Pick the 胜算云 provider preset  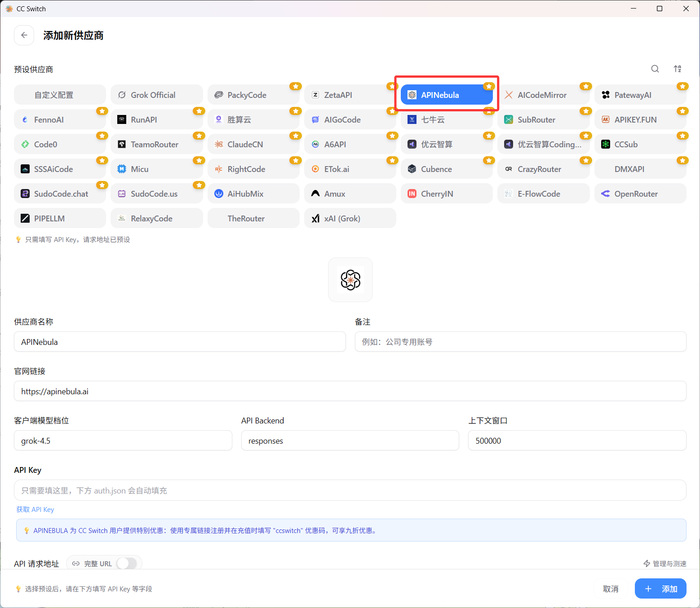(253, 119)
